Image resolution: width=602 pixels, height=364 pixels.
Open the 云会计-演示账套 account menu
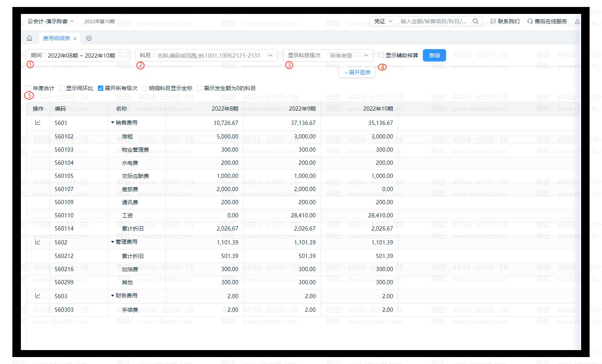[x=50, y=21]
